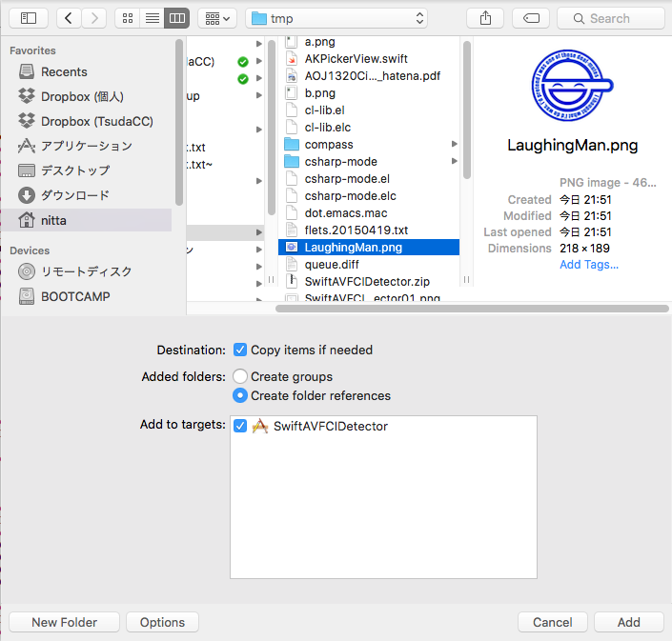This screenshot has width=672, height=641.
Task: Select the column view mode
Action: pos(176,18)
